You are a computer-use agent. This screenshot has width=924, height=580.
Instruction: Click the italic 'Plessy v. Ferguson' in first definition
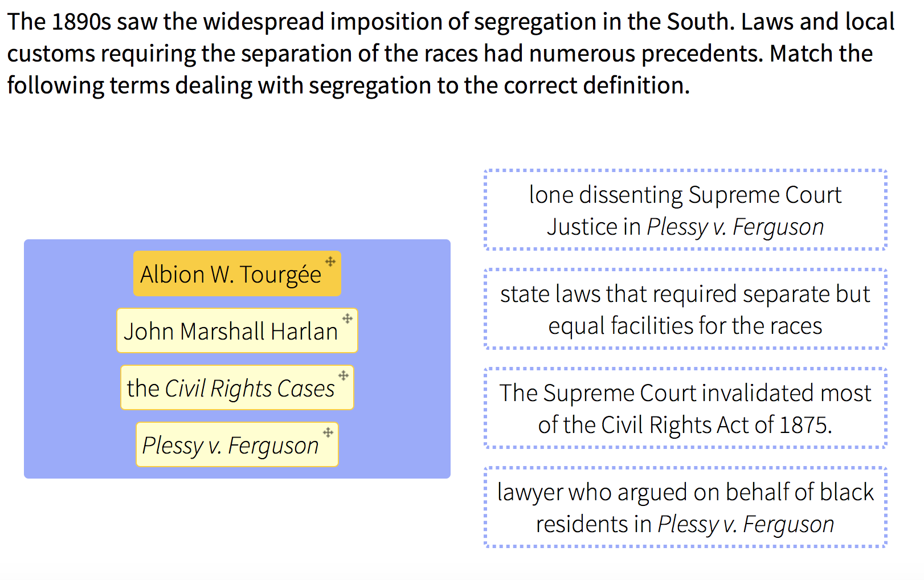pyautogui.click(x=735, y=227)
